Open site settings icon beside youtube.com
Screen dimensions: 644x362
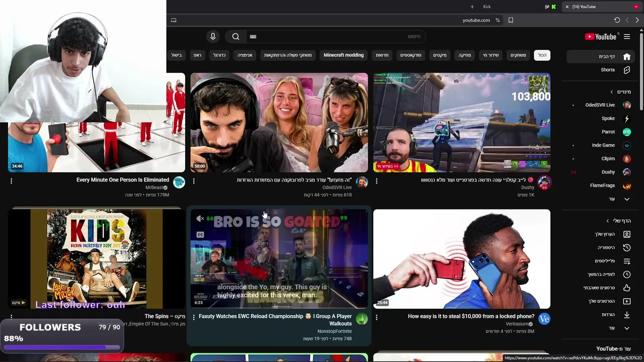tap(498, 20)
